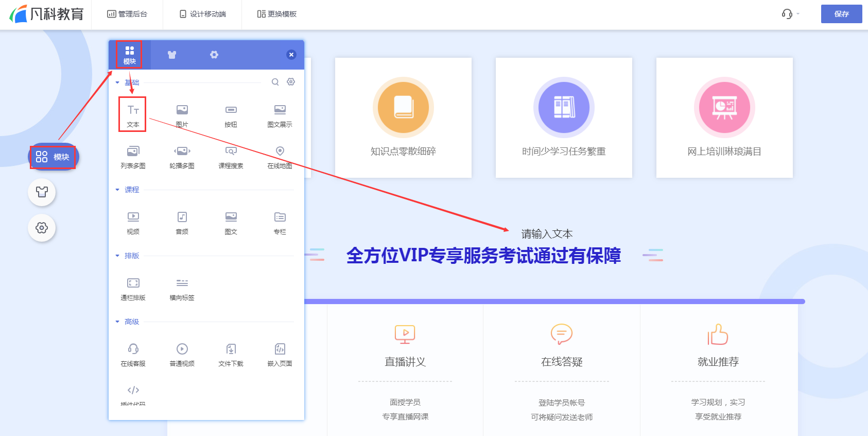Click the floating 模块 button
Screen dimensions: 868x436
[x=53, y=157]
